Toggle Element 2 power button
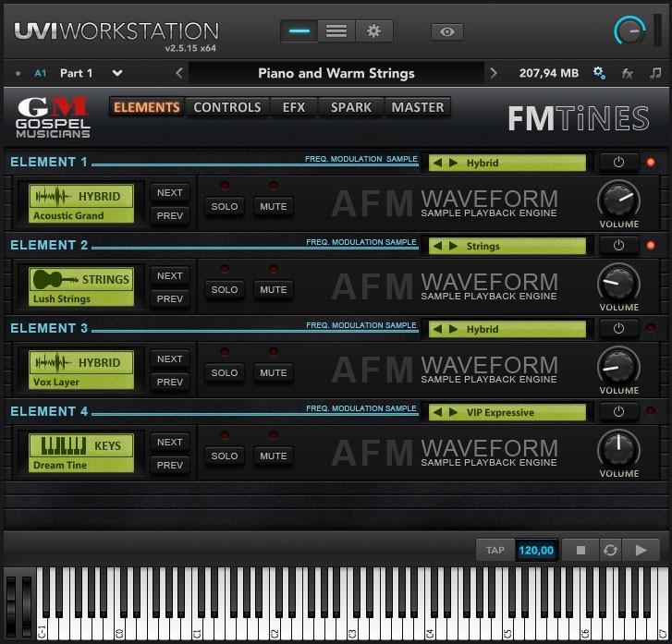Image resolution: width=672 pixels, height=644 pixels. click(x=618, y=246)
